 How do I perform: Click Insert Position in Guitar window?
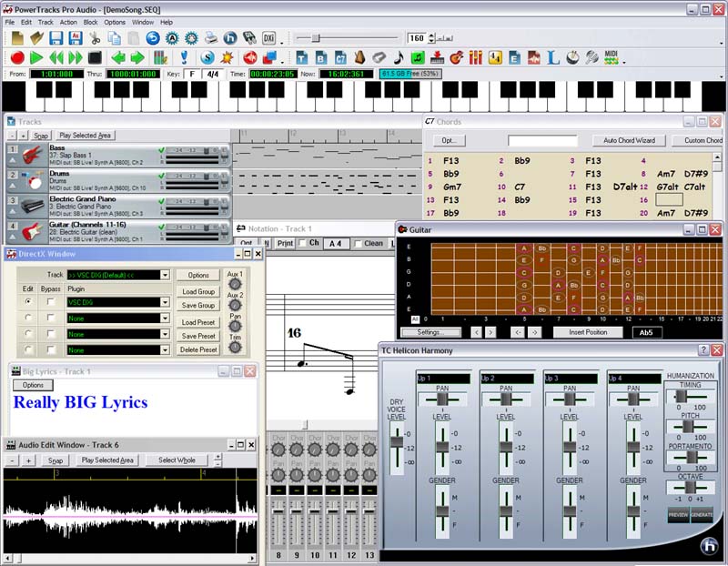[588, 332]
